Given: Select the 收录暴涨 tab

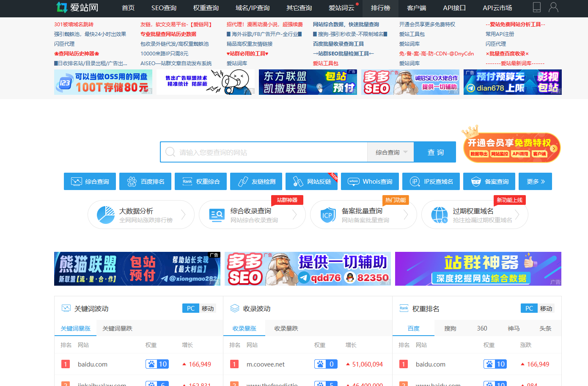Looking at the screenshot, I should 244,328.
